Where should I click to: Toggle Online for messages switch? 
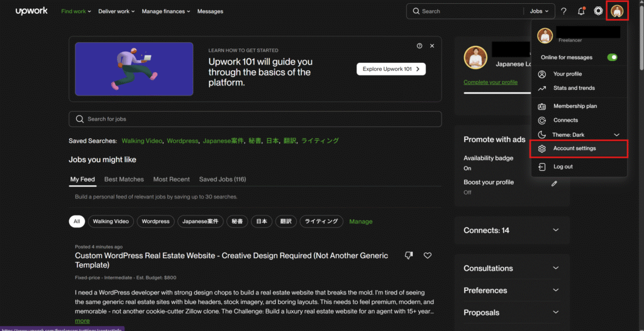pyautogui.click(x=612, y=57)
